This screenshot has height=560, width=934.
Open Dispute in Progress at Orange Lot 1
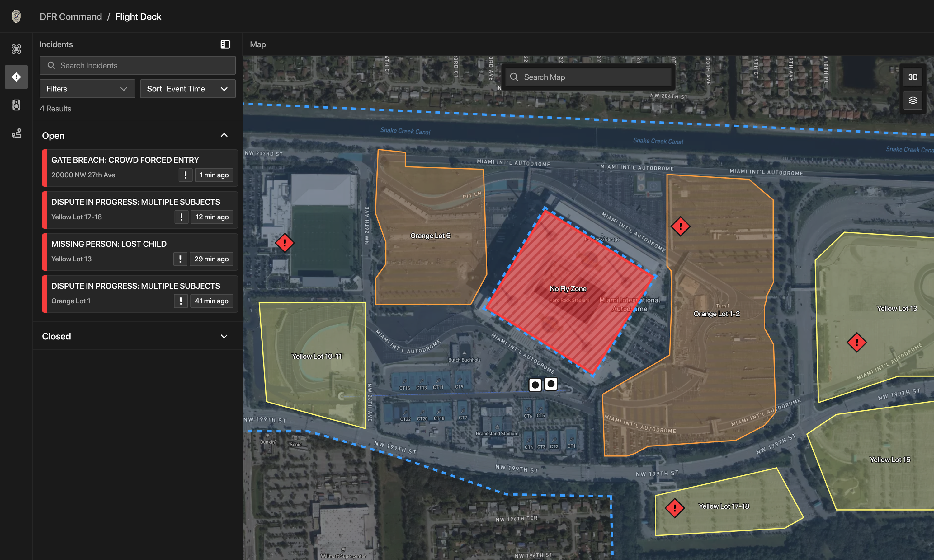tap(140, 294)
